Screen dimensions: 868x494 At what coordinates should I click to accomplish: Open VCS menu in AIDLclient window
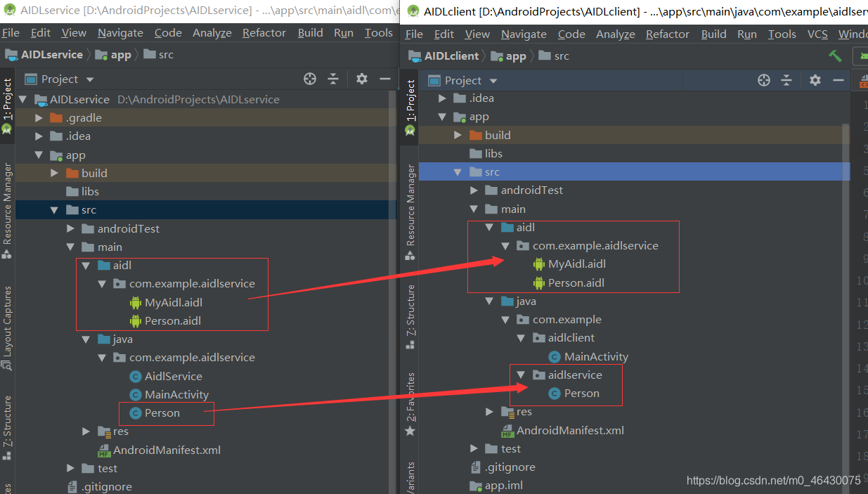tap(817, 34)
